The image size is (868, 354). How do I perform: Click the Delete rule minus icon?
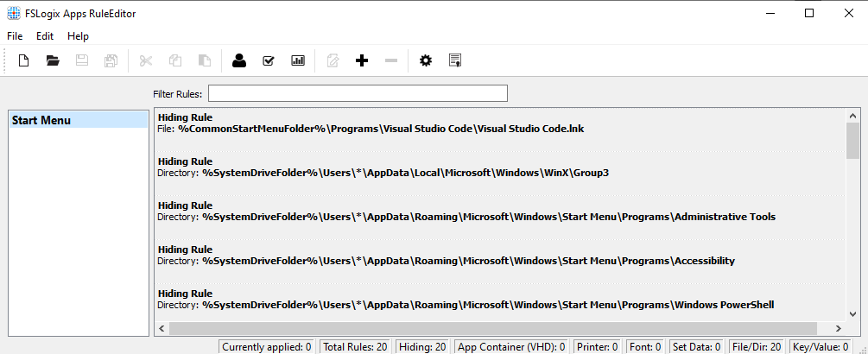click(x=391, y=60)
